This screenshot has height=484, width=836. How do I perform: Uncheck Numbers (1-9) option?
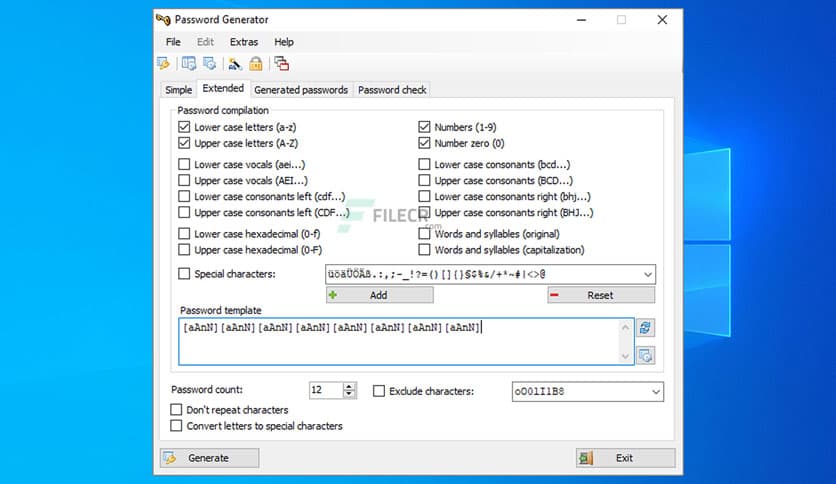(424, 127)
